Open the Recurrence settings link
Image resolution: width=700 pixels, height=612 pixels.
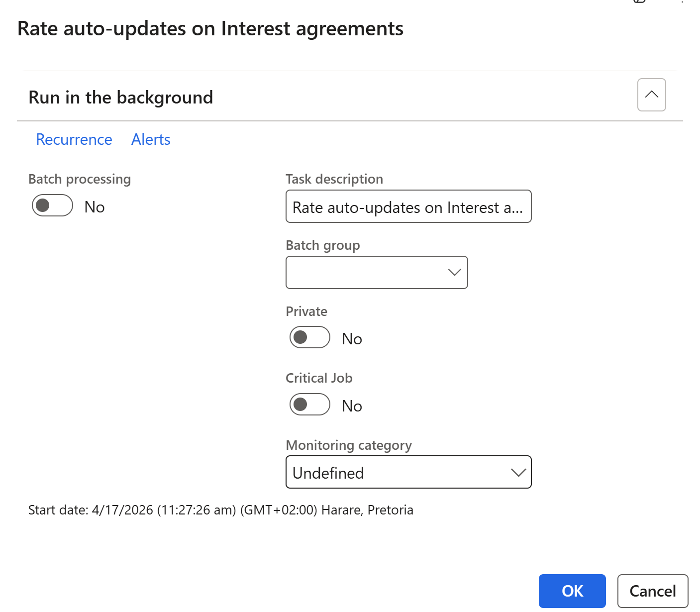(x=74, y=139)
